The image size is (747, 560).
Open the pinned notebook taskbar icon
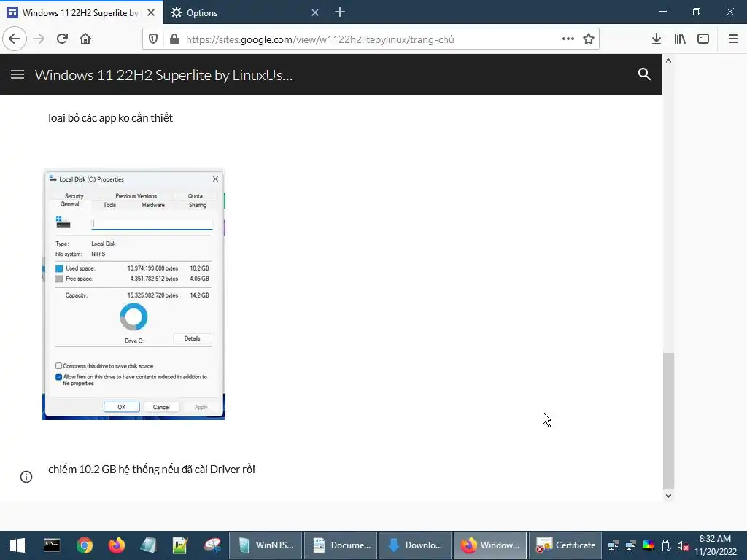click(148, 545)
